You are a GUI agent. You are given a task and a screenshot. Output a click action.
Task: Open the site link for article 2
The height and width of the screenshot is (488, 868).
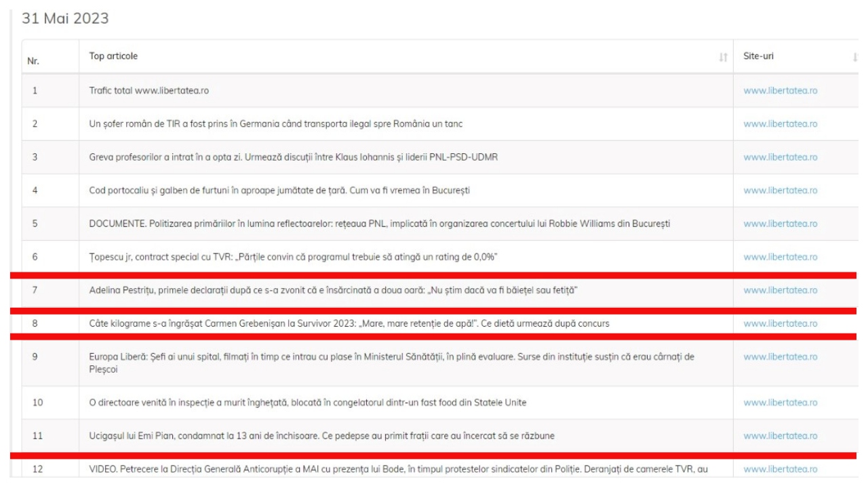pos(780,124)
